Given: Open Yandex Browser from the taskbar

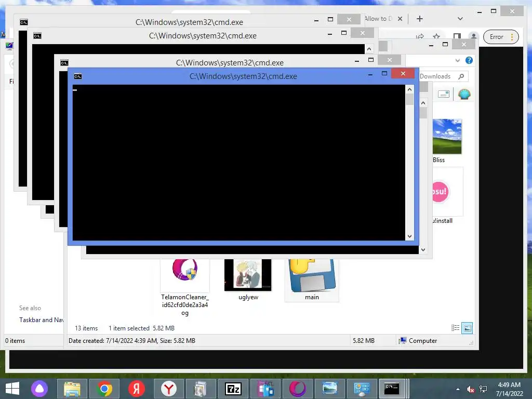Looking at the screenshot, I should point(169,389).
